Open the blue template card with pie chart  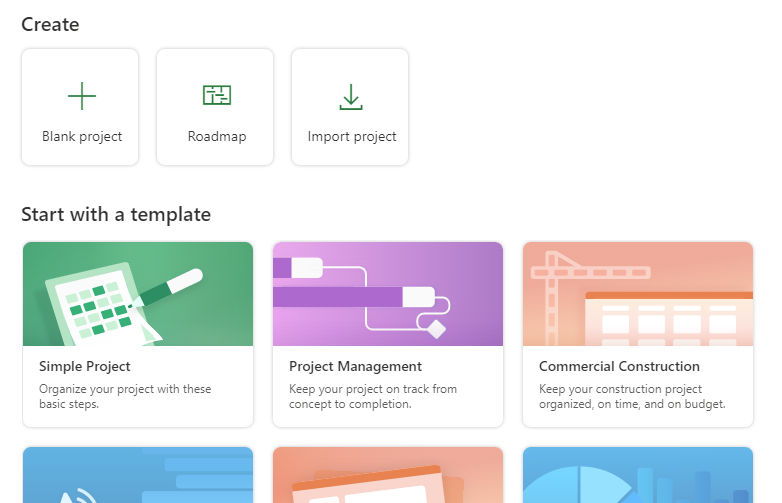point(638,475)
